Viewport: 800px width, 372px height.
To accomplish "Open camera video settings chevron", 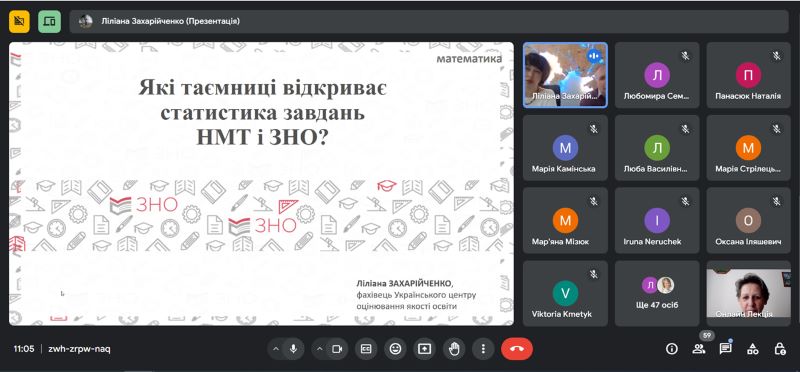I will 319,349.
